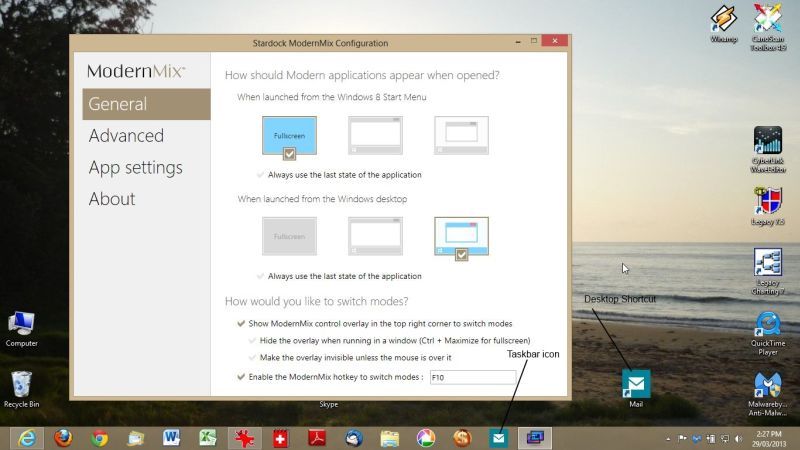Open the Advanced settings tab

point(126,136)
